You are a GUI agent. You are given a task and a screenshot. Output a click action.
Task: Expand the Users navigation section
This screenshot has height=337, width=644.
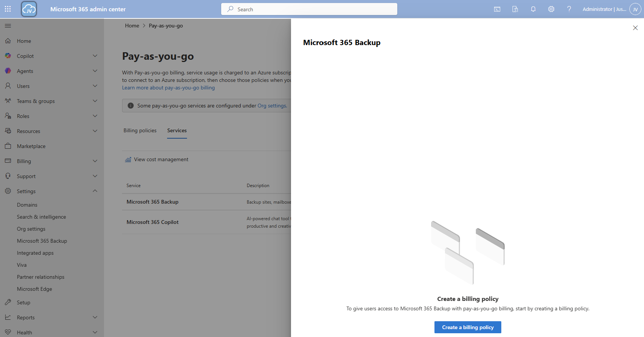coord(95,86)
